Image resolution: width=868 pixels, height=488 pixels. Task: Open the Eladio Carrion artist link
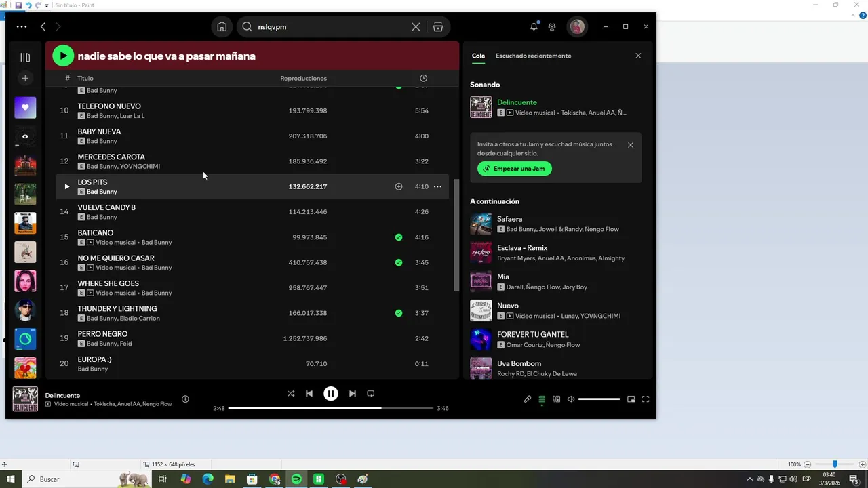(x=140, y=319)
